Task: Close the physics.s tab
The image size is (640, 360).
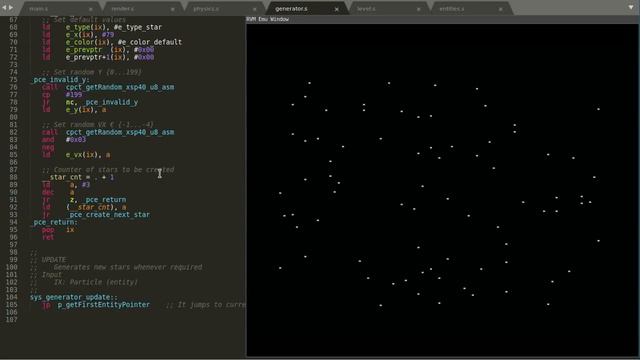Action: point(255,9)
